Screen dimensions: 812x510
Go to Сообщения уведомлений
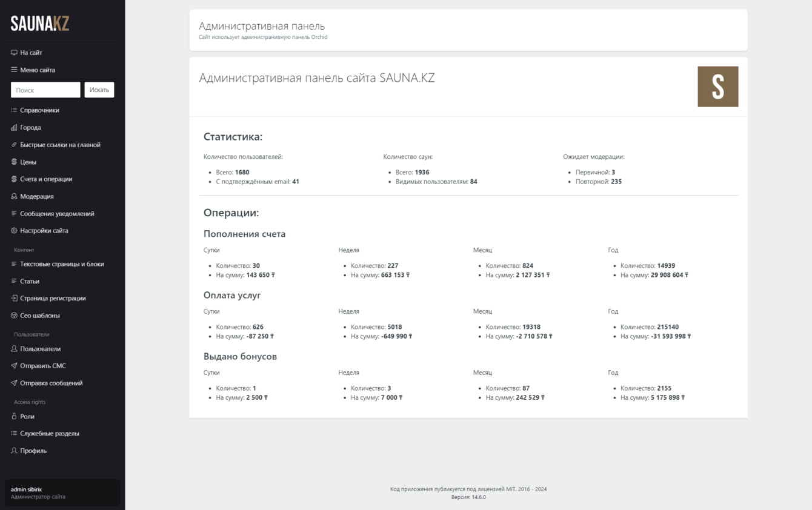click(57, 214)
